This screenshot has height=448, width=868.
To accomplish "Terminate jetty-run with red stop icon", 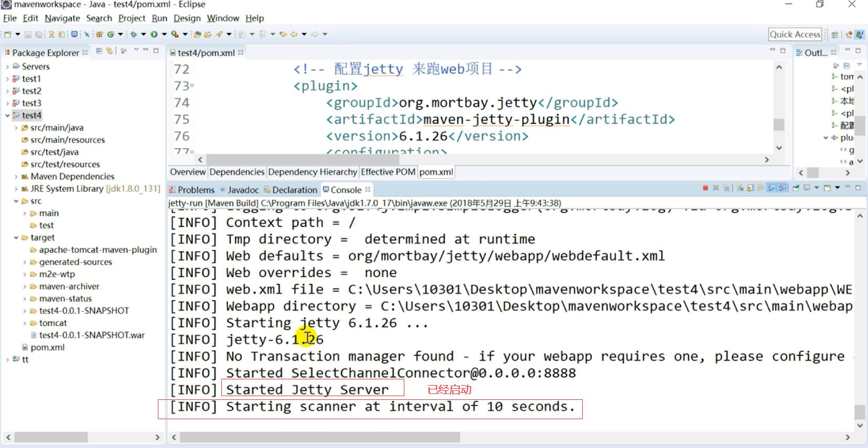I will coord(705,188).
